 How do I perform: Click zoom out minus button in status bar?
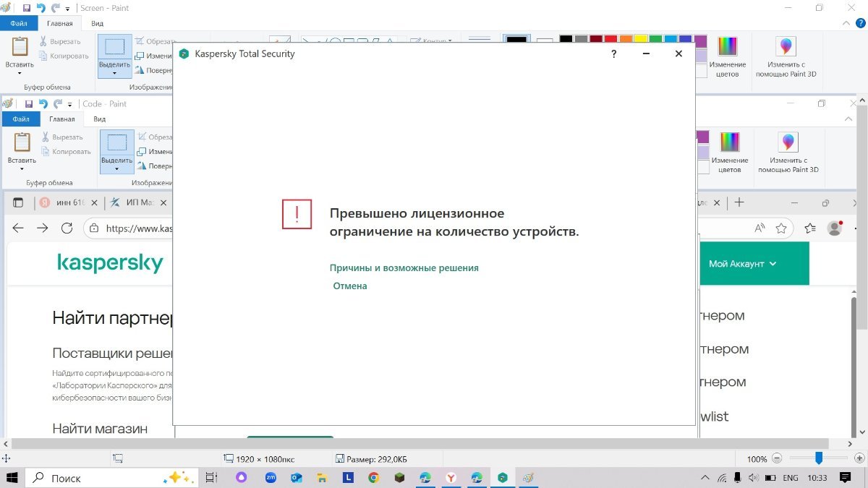pyautogui.click(x=777, y=458)
